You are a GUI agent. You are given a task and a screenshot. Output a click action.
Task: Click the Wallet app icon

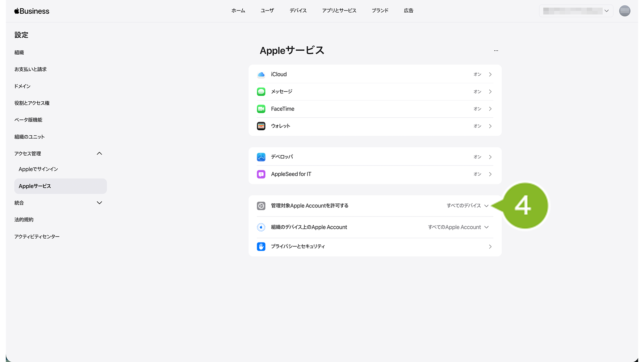(x=261, y=126)
